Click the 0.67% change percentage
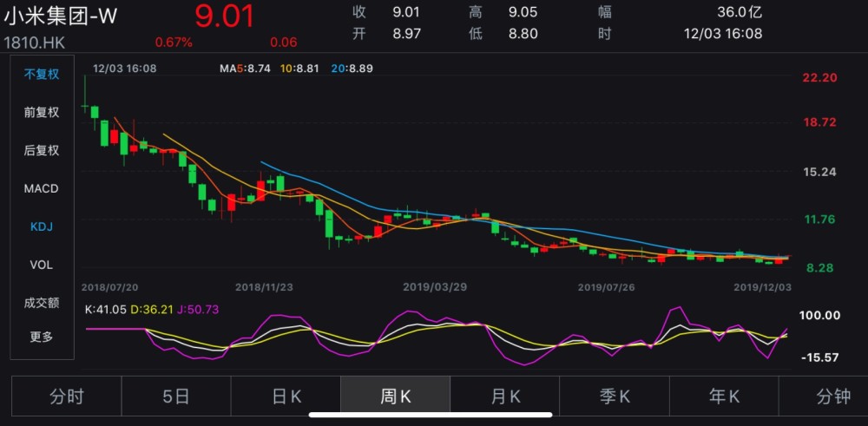868x426 pixels. (174, 42)
